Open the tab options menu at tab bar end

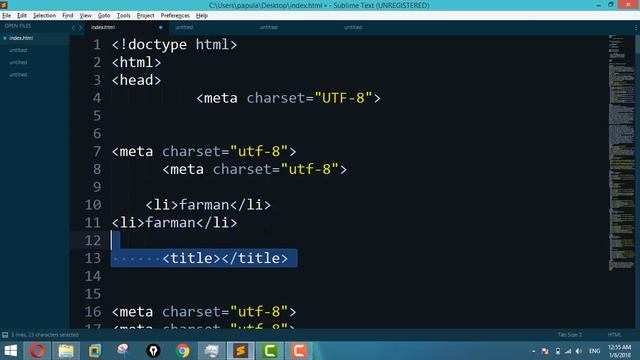[636, 28]
